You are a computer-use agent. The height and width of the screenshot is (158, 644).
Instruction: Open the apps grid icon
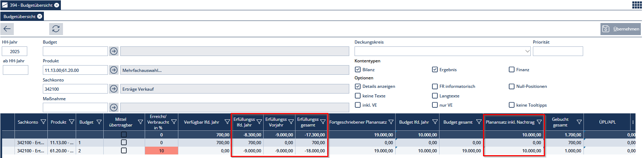click(637, 5)
